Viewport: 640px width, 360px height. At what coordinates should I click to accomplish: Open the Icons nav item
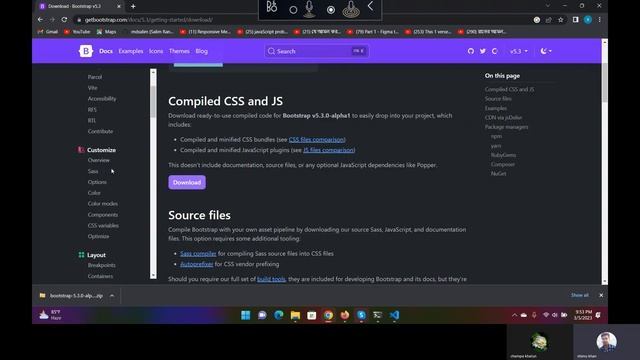[156, 51]
